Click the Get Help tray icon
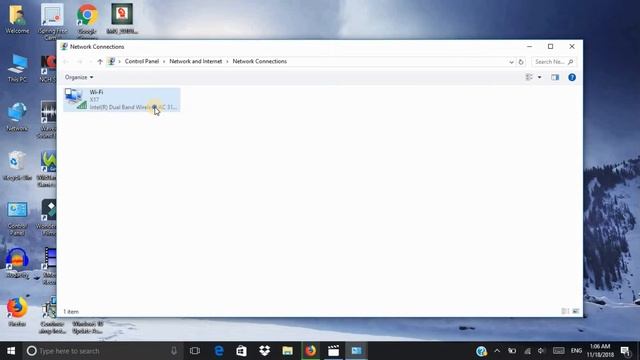This screenshot has height=360, width=640. (x=481, y=351)
